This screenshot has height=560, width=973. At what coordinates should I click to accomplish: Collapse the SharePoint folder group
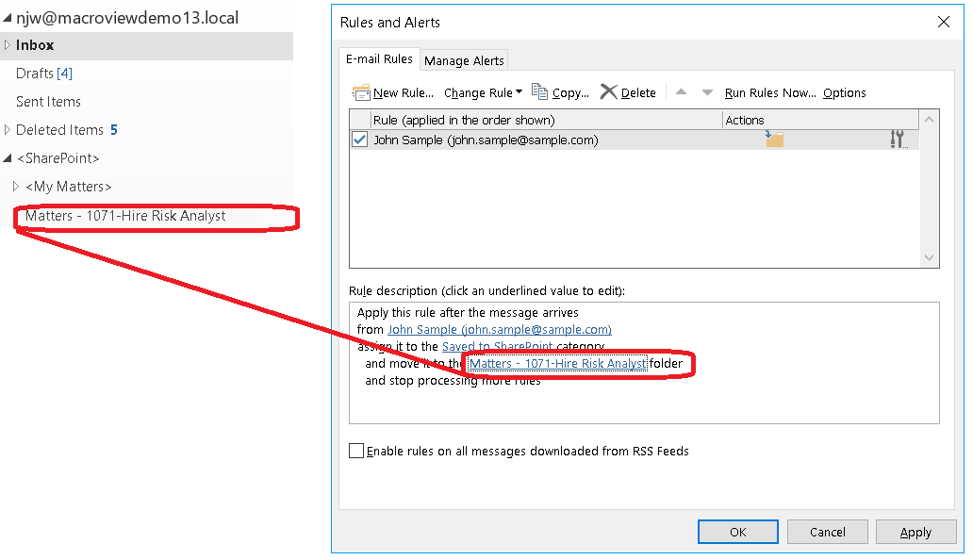pos(8,158)
